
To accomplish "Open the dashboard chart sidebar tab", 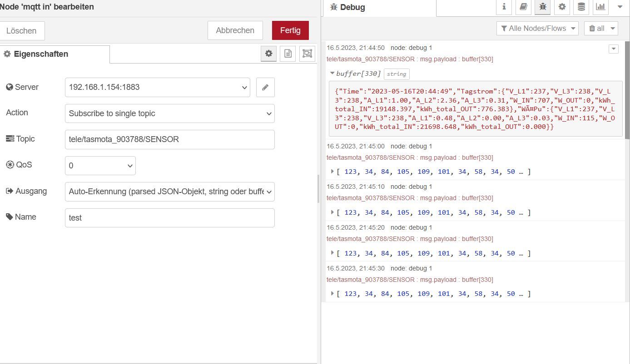I will coord(600,7).
